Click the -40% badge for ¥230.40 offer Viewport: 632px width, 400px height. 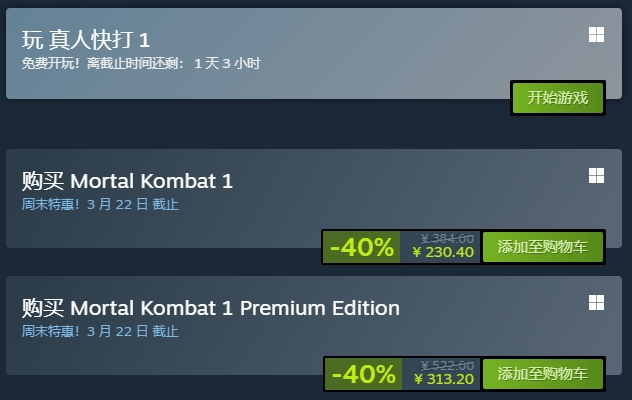coord(362,247)
